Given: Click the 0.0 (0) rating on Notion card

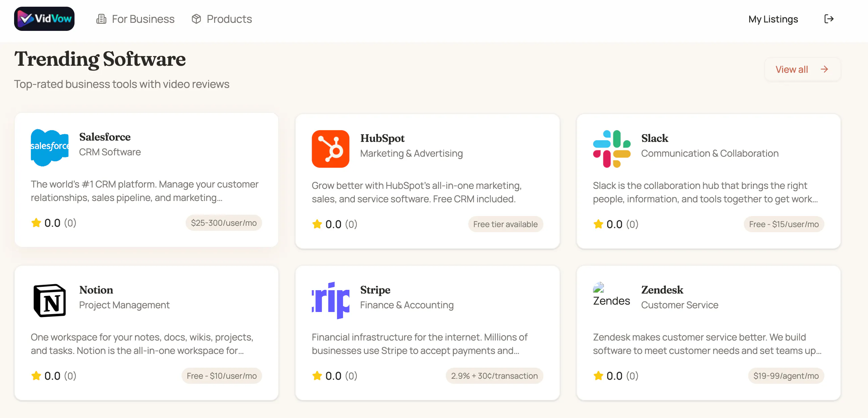Looking at the screenshot, I should tap(54, 375).
